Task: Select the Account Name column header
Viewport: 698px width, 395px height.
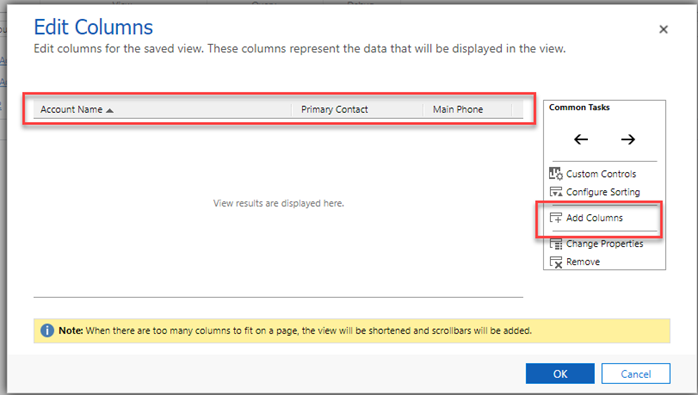Action: tap(162, 110)
